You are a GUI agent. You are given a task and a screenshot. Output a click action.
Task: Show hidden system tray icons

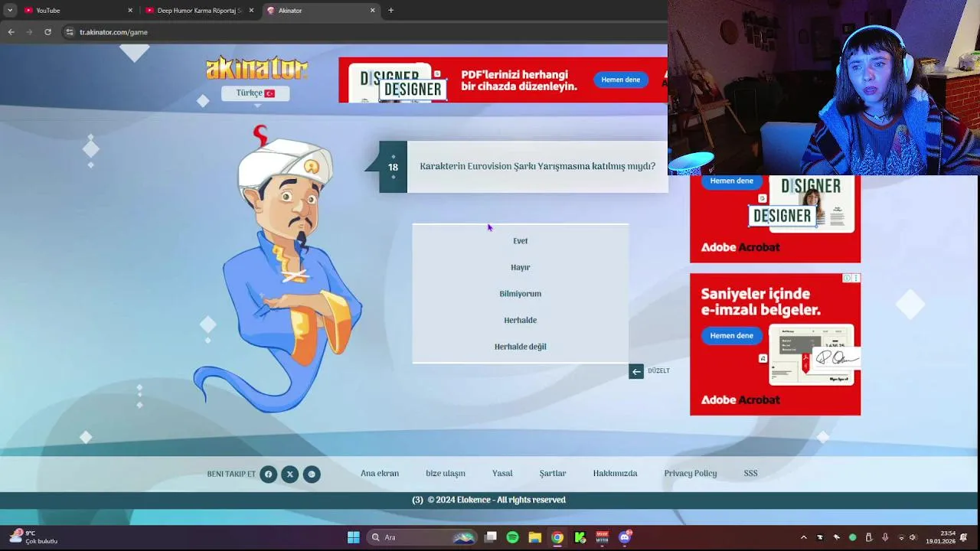click(x=803, y=537)
